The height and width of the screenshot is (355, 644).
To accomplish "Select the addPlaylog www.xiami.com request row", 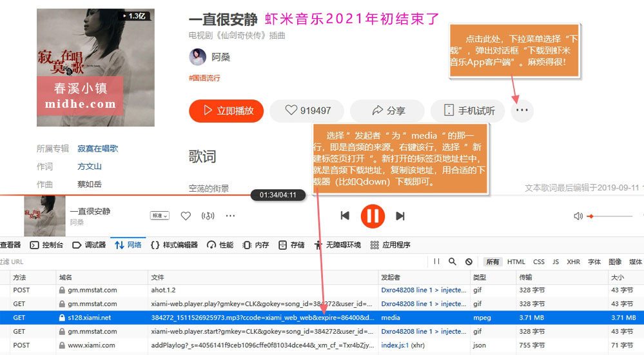I will click(322, 345).
